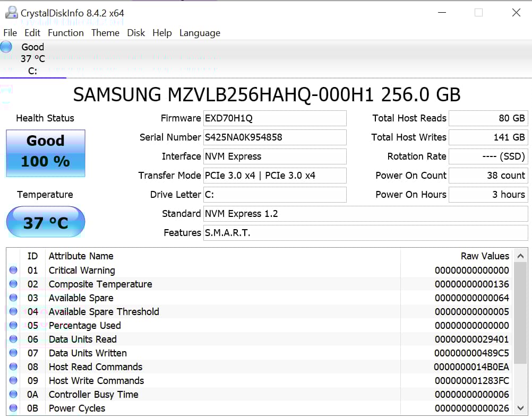Screen dimensions: 532x419
Task: Open the Language menu
Action: pyautogui.click(x=200, y=33)
